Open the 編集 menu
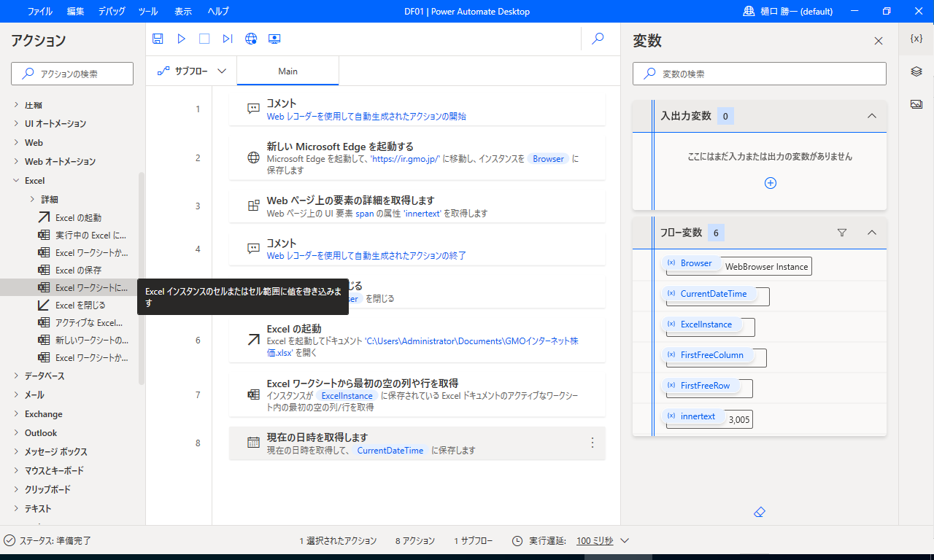Viewport: 934px width, 560px height. pos(75,12)
